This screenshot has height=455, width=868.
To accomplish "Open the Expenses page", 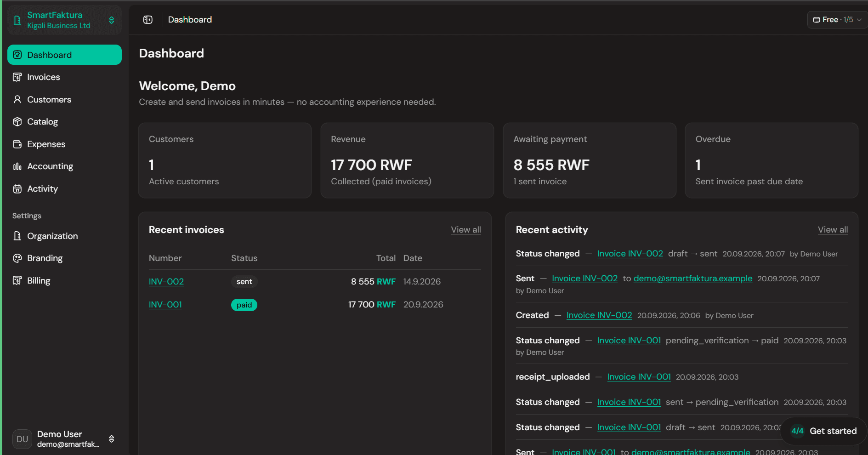I will point(64,144).
